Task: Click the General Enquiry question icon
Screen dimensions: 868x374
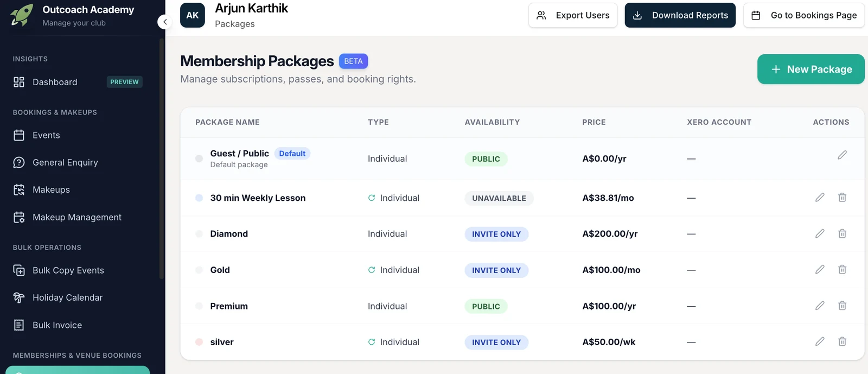Action: pos(19,162)
